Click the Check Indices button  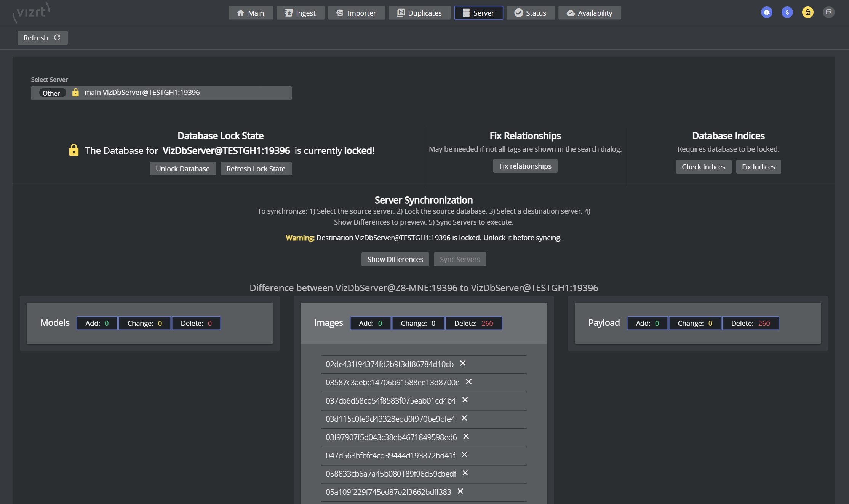(704, 167)
